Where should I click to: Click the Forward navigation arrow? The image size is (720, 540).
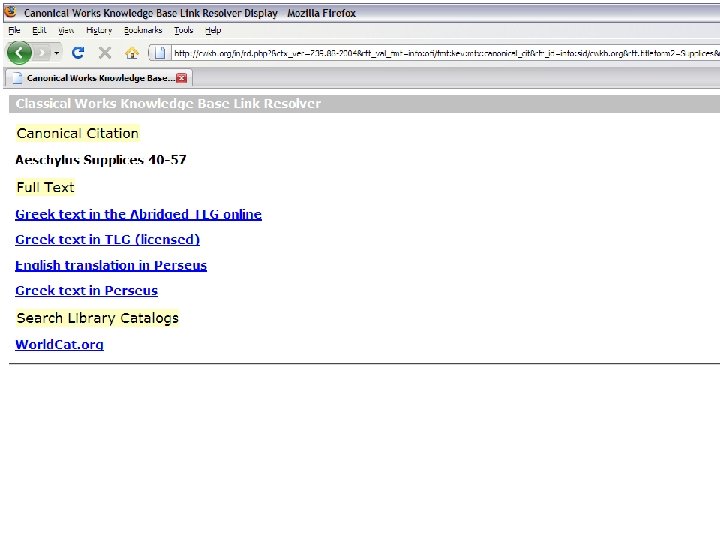42,53
